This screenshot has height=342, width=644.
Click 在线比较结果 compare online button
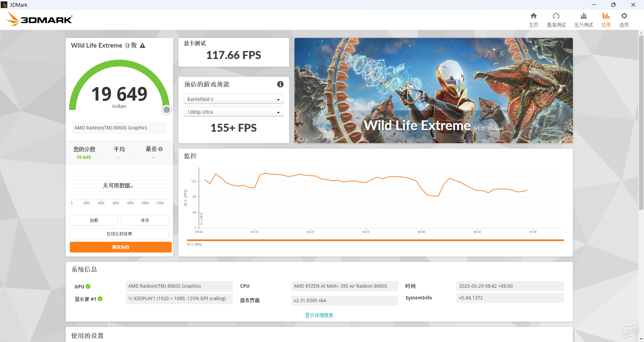119,234
